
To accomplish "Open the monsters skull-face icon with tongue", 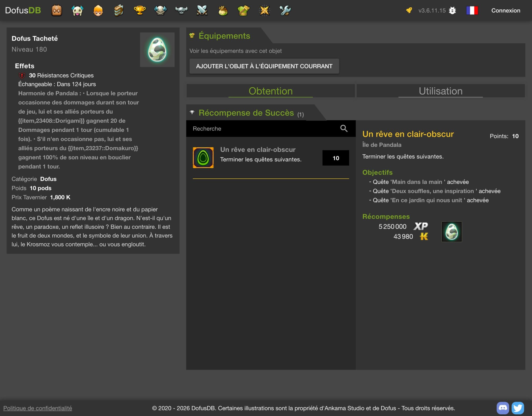I will (x=77, y=10).
